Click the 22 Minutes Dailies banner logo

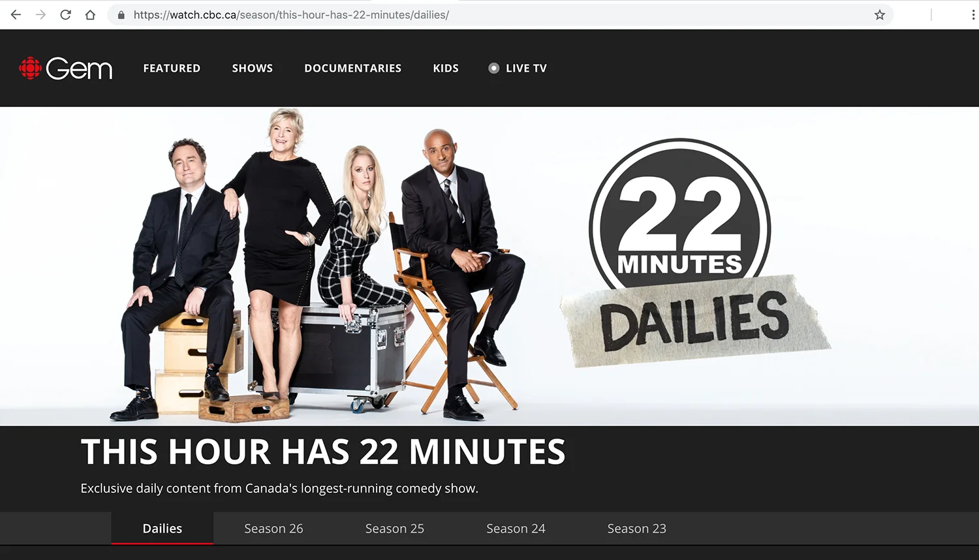[x=695, y=253]
